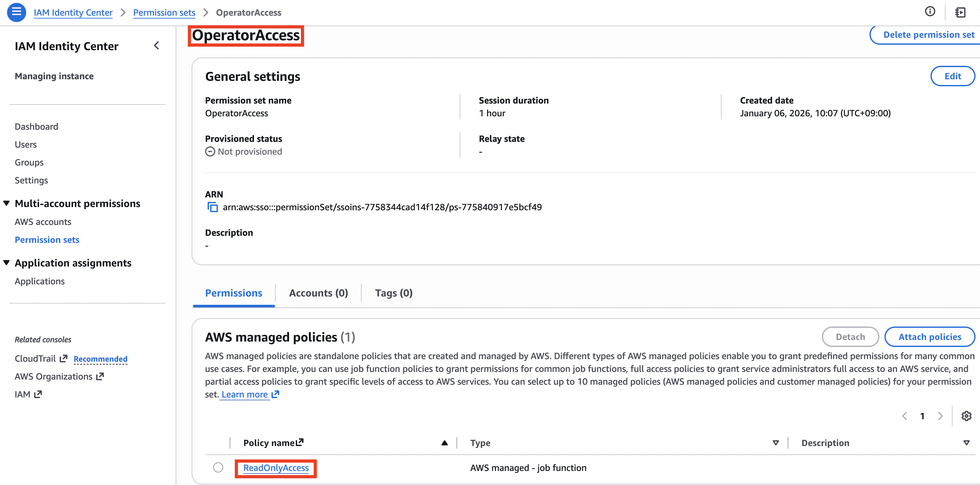Click the 1 hour session duration value

pyautogui.click(x=492, y=113)
